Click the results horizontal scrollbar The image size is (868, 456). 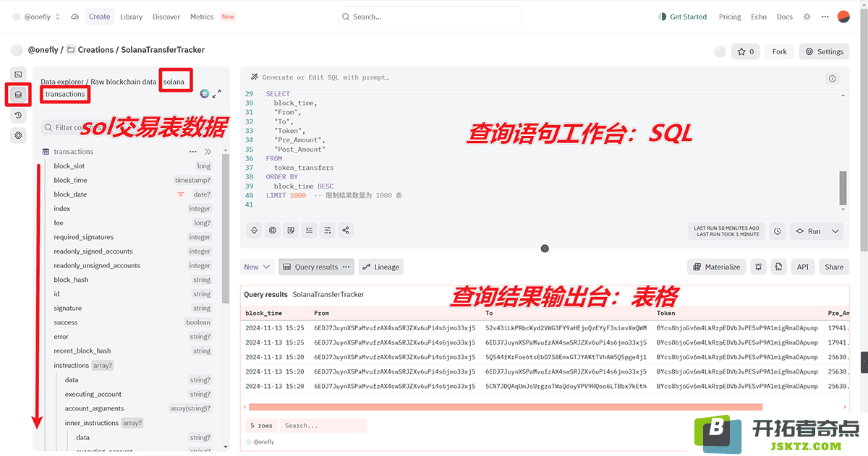tap(505, 407)
